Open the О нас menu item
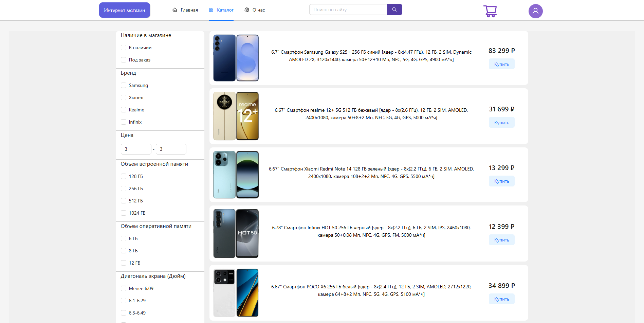The width and height of the screenshot is (644, 323). (x=255, y=10)
